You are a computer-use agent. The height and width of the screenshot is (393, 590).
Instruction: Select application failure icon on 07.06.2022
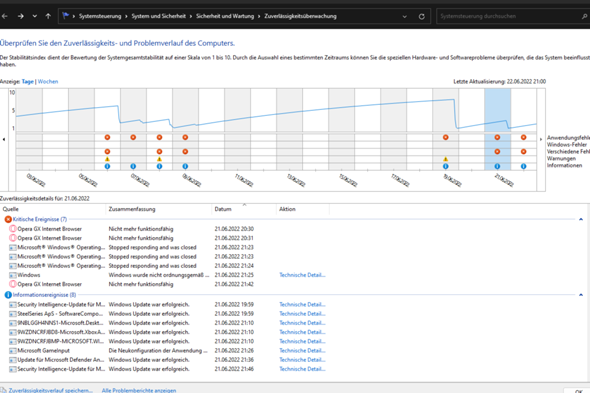pos(133,137)
